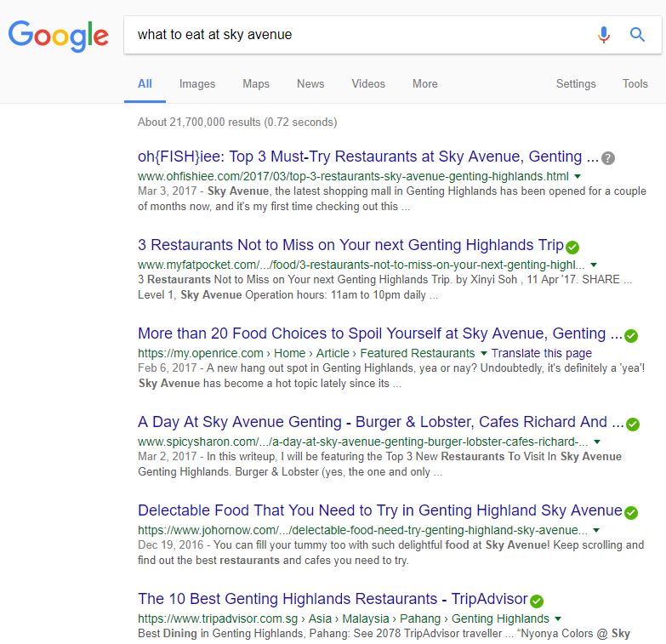
Task: Start voice search with microphone icon
Action: 604,34
